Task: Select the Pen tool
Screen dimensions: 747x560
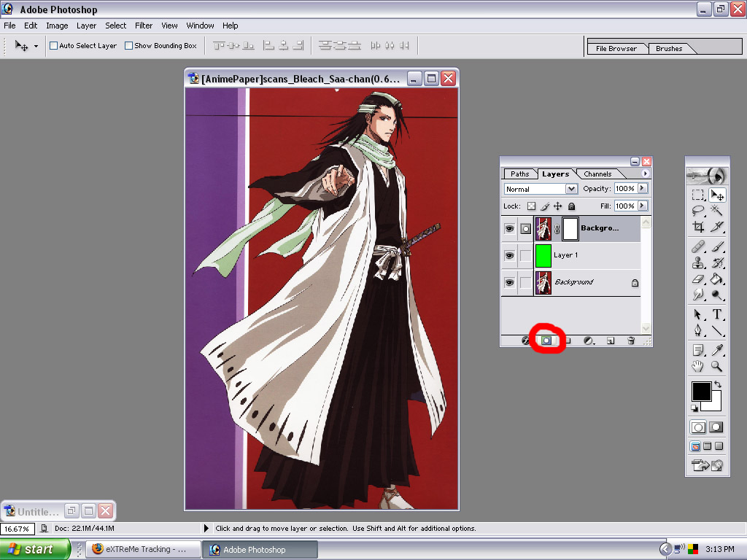Action: 698,330
